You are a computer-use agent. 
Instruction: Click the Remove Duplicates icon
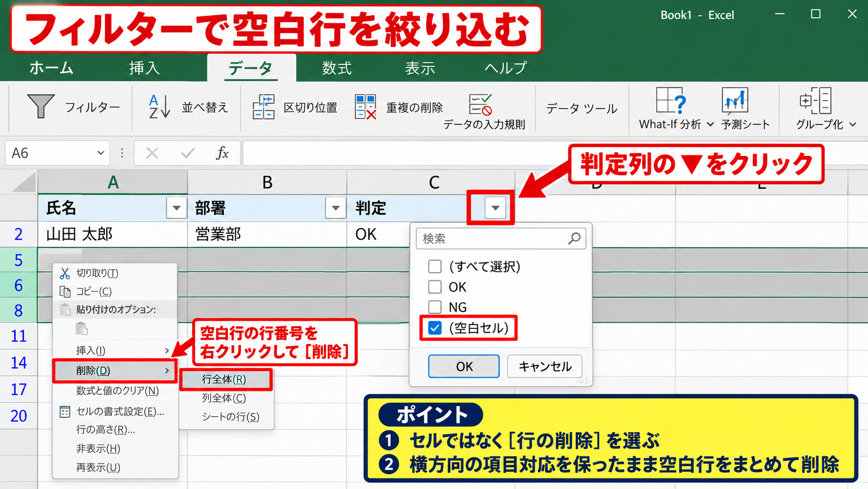pos(365,107)
